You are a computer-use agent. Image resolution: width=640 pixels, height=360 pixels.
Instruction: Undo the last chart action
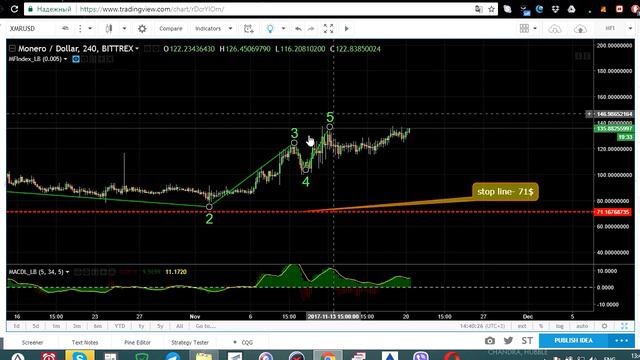[x=298, y=29]
